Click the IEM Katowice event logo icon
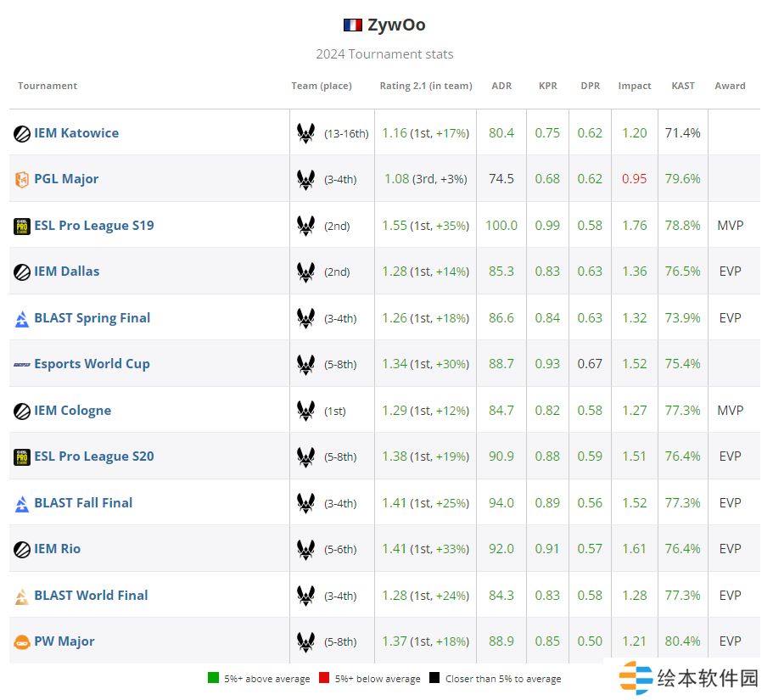 pyautogui.click(x=22, y=133)
